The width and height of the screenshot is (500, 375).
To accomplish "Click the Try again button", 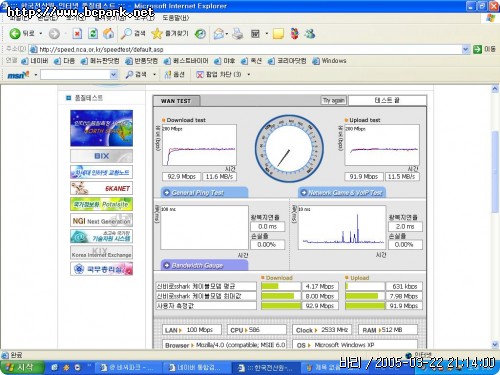I will click(334, 100).
